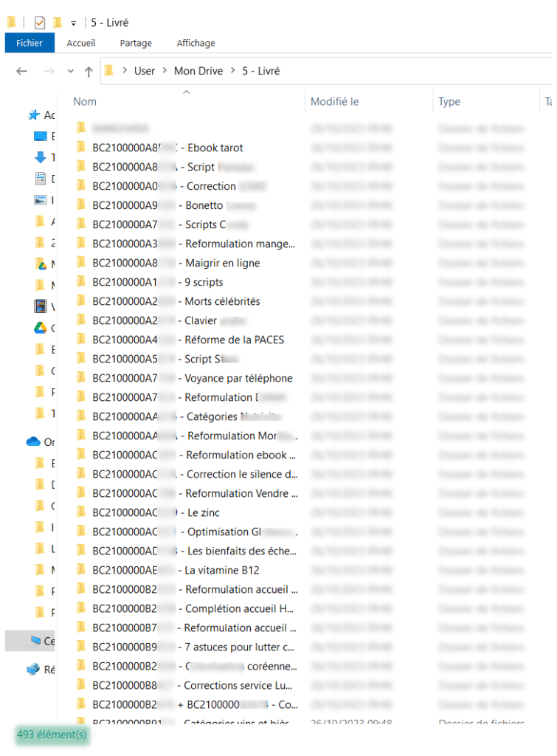557x756 pixels.
Task: Sort by the Type column header
Action: tap(449, 102)
